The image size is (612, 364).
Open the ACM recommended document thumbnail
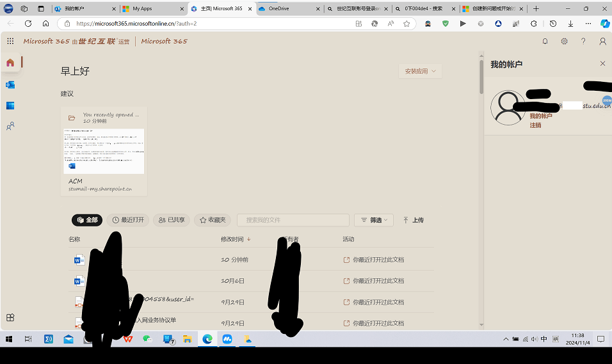click(104, 152)
